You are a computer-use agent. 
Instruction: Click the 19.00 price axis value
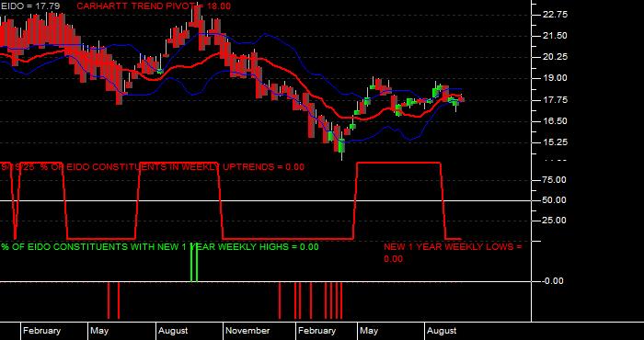click(555, 78)
